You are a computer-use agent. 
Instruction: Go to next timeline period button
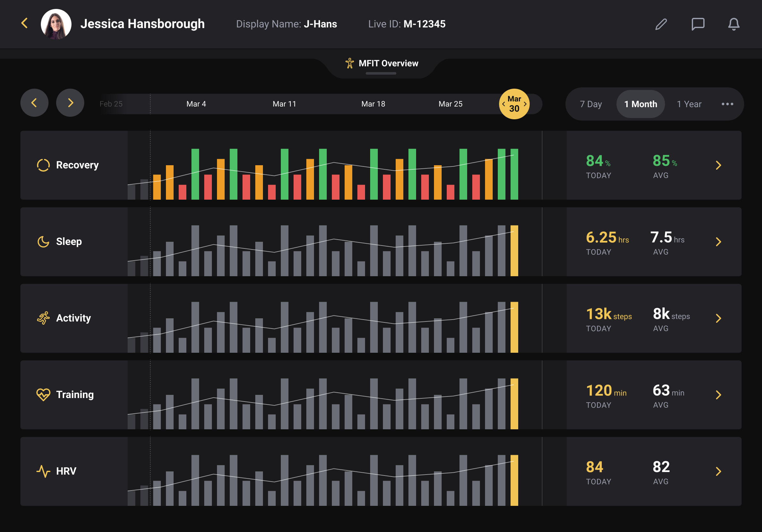pyautogui.click(x=70, y=103)
